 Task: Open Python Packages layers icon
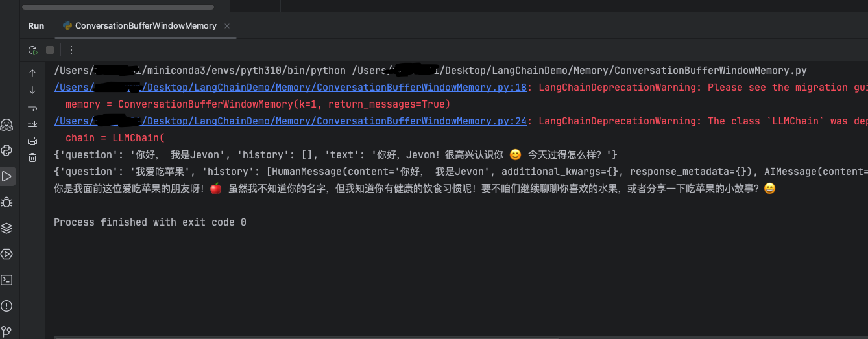pyautogui.click(x=7, y=228)
